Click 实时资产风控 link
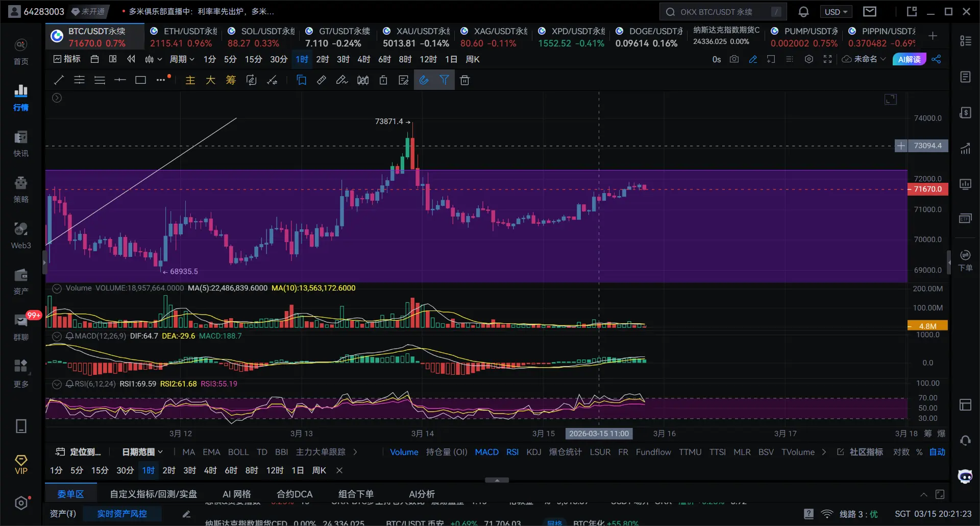 click(122, 514)
